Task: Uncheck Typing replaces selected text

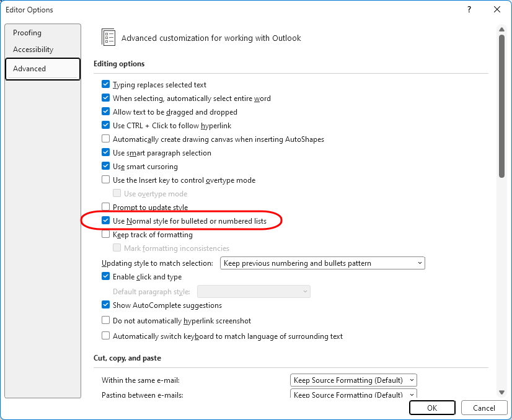Action: click(x=106, y=85)
